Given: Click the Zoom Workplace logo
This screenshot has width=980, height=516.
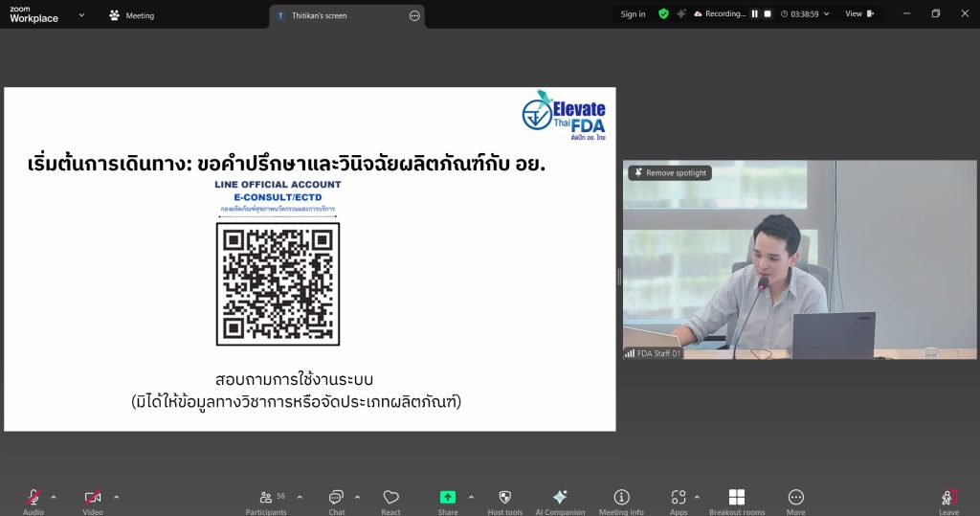Looking at the screenshot, I should tap(33, 15).
